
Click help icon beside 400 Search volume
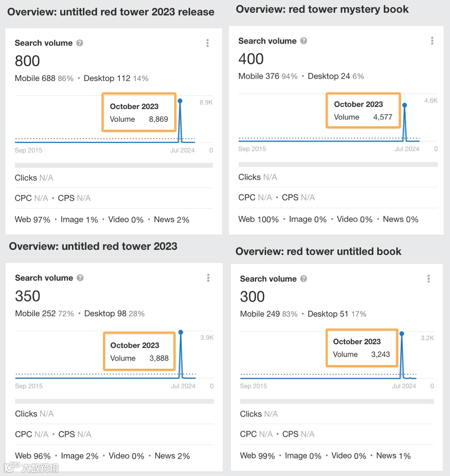tap(304, 41)
